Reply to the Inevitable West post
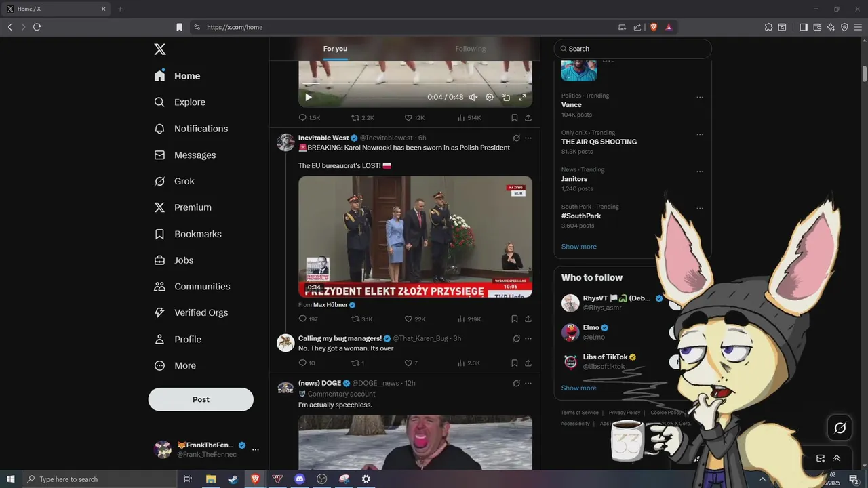This screenshot has width=868, height=488. tap(309, 319)
